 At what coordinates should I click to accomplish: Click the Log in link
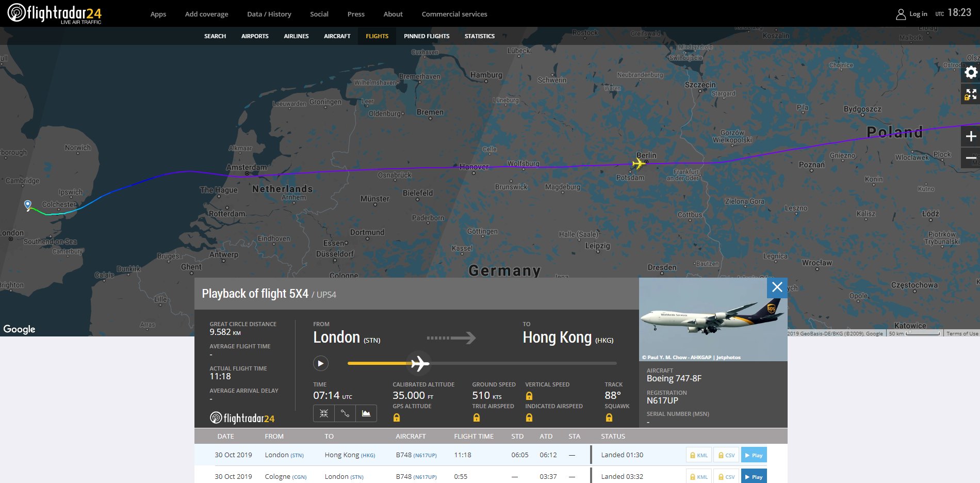click(918, 14)
